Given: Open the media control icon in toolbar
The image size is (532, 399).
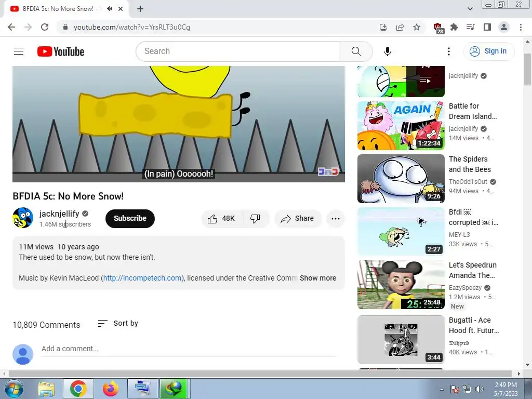Looking at the screenshot, I should pos(471,27).
